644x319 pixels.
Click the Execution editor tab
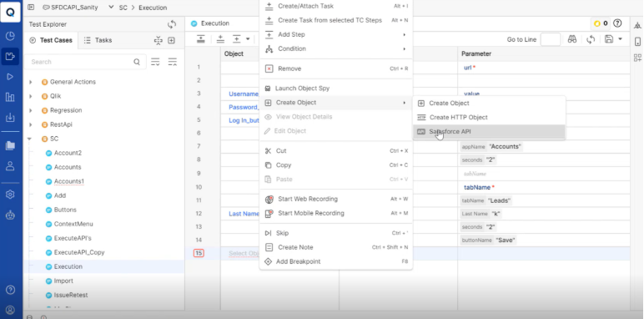210,23
